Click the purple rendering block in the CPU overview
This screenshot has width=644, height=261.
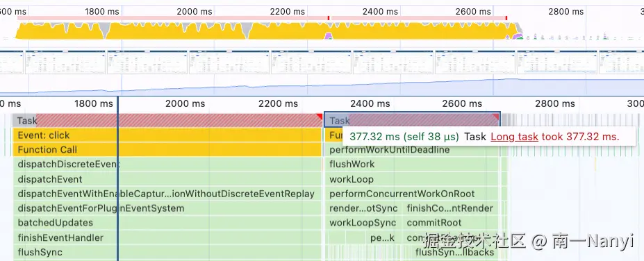329,35
